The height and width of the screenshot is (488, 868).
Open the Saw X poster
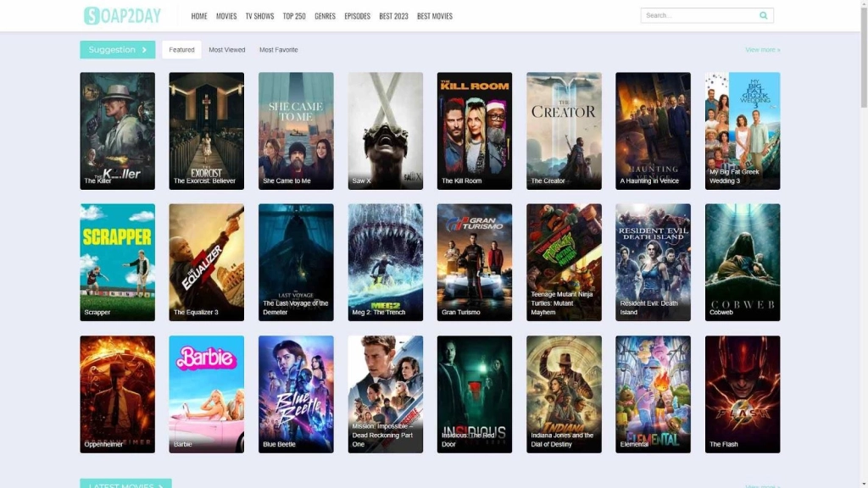[386, 130]
